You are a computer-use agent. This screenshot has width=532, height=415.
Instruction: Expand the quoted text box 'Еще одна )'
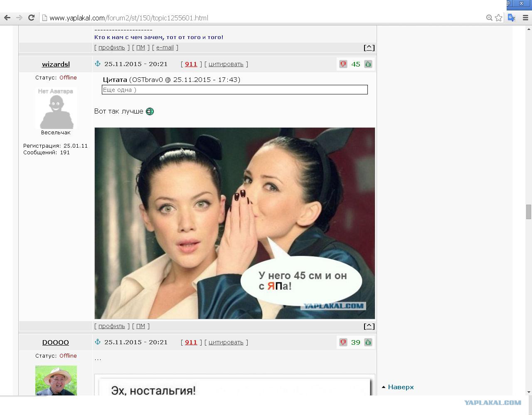pyautogui.click(x=235, y=89)
